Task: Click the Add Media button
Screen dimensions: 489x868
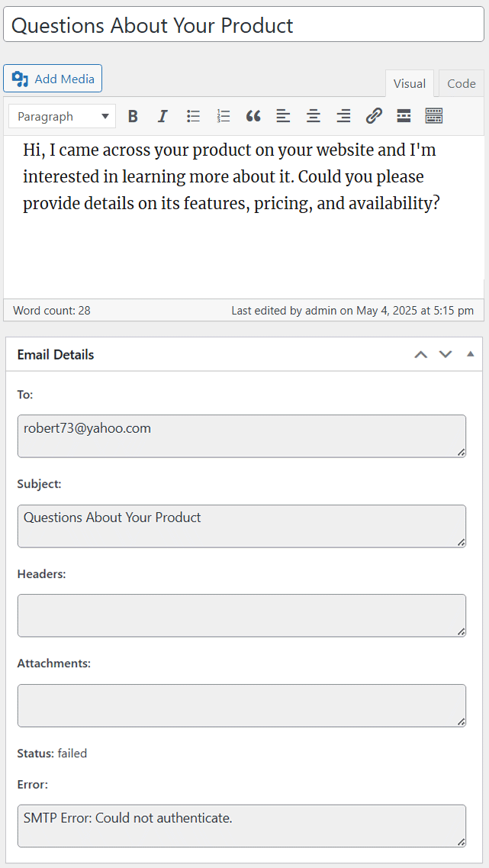Action: [x=53, y=79]
